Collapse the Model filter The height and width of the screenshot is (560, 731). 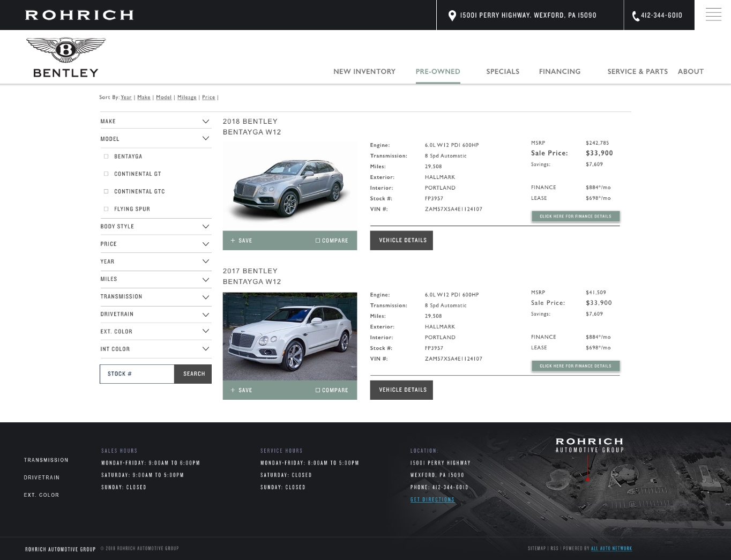pos(155,139)
